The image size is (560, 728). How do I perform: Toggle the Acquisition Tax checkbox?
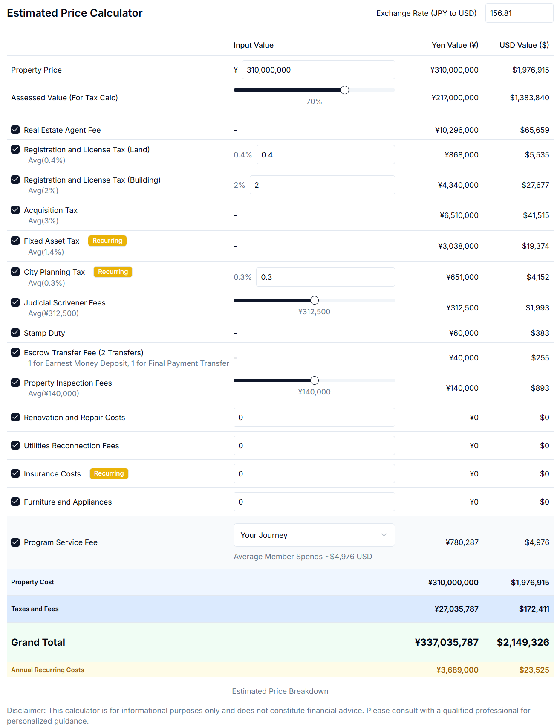pyautogui.click(x=15, y=210)
